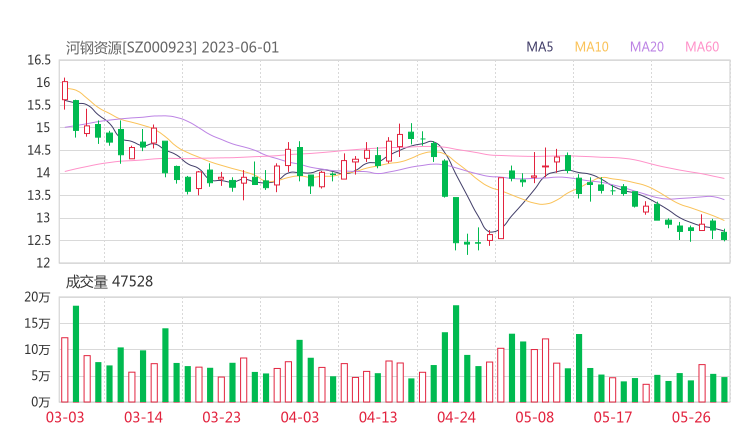The height and width of the screenshot is (440, 740).
Task: Click the first red volume bar at 03-03
Action: (65, 370)
